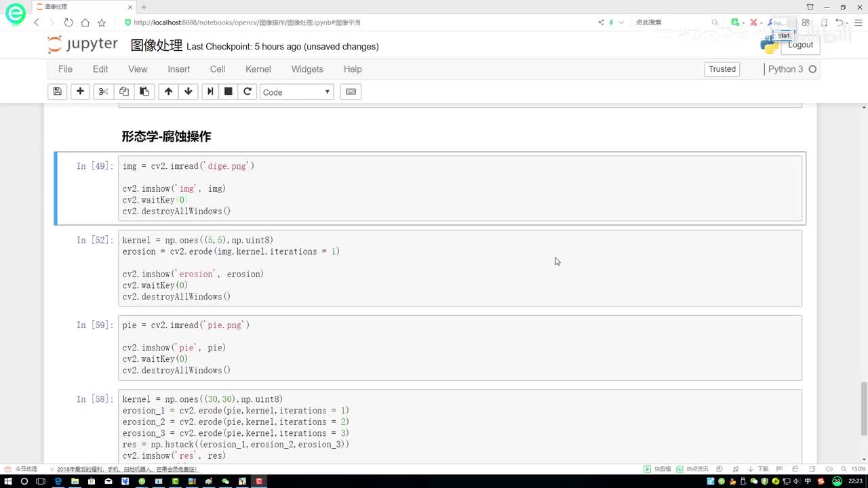This screenshot has height=488, width=868.
Task: Click the In [52] prompt label
Action: 95,240
